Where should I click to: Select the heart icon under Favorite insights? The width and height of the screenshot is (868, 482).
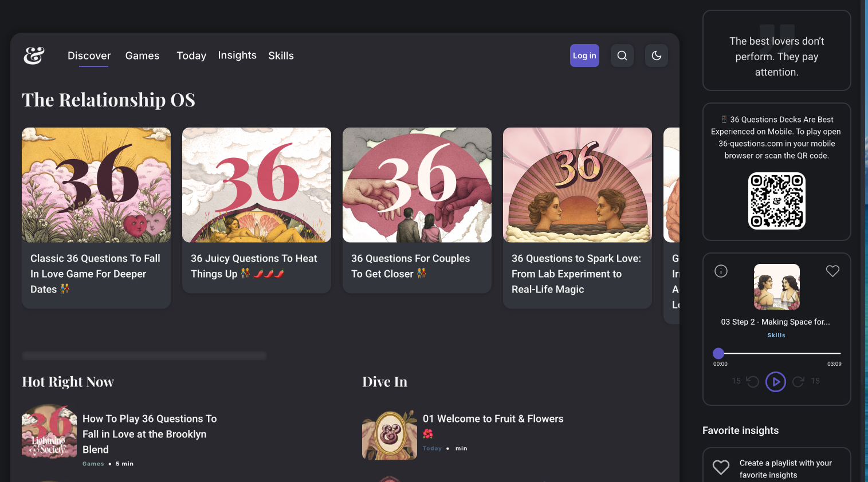click(721, 467)
